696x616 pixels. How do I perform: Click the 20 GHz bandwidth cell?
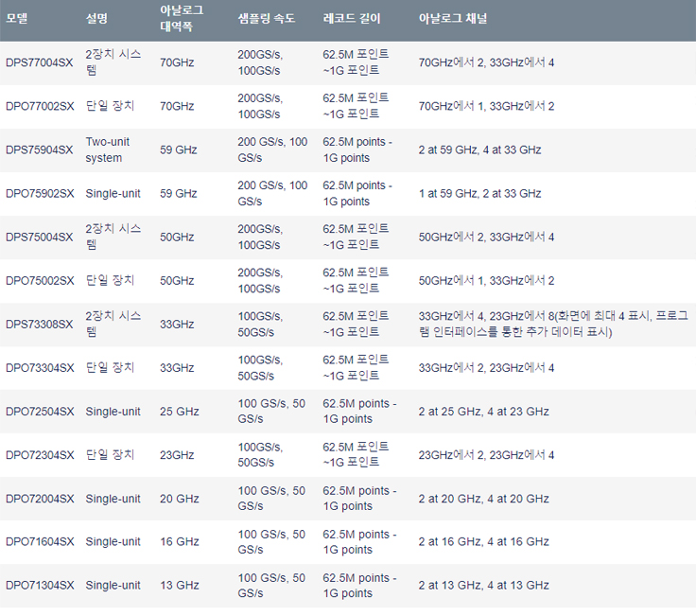[x=180, y=499]
